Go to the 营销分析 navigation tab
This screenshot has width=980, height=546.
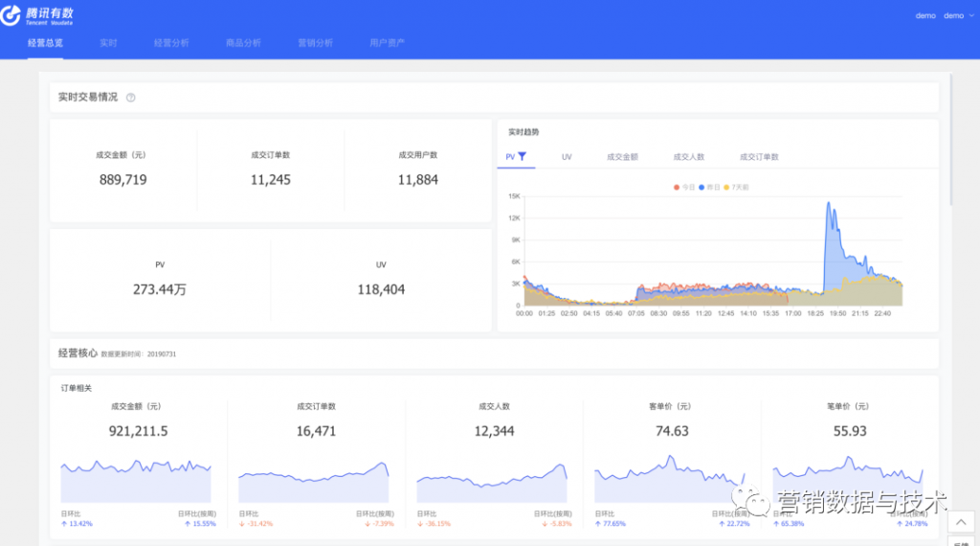tap(315, 43)
